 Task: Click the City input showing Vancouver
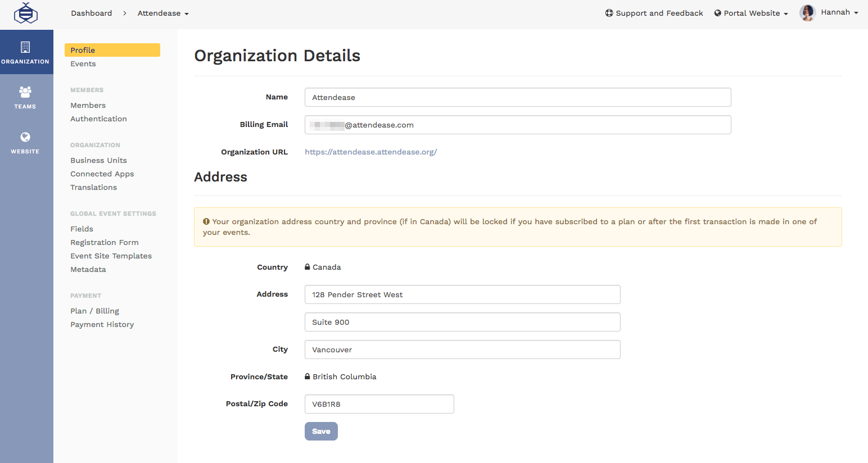point(462,349)
